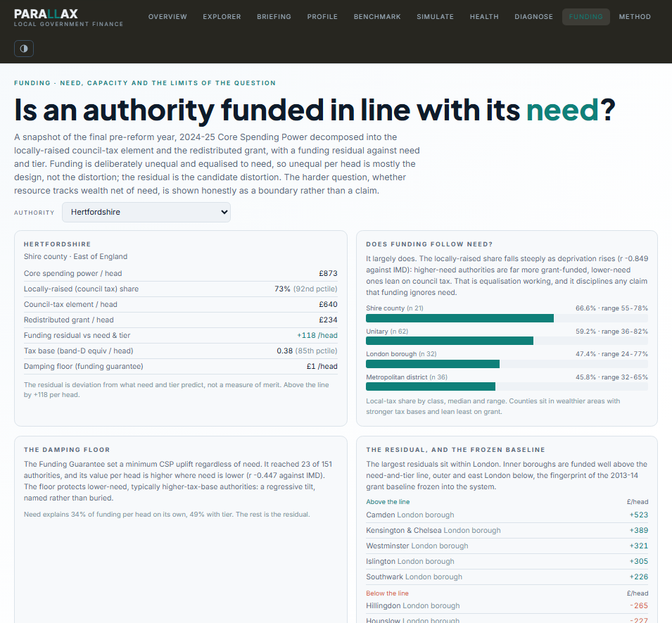Image resolution: width=672 pixels, height=623 pixels.
Task: Click '45.8% · range 32-65%' value
Action: [x=611, y=377]
